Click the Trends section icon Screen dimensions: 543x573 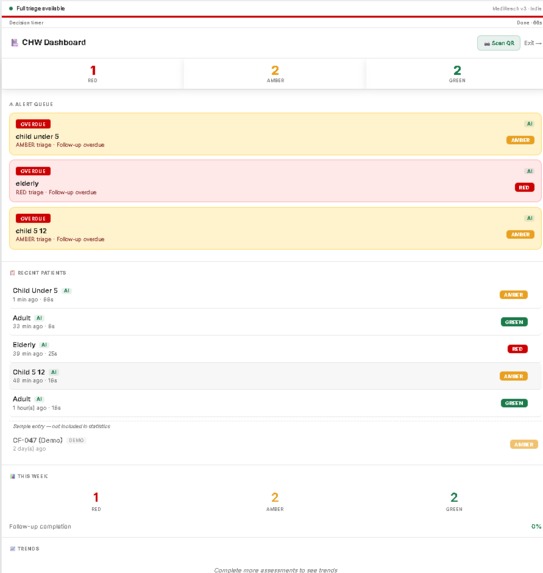point(12,549)
